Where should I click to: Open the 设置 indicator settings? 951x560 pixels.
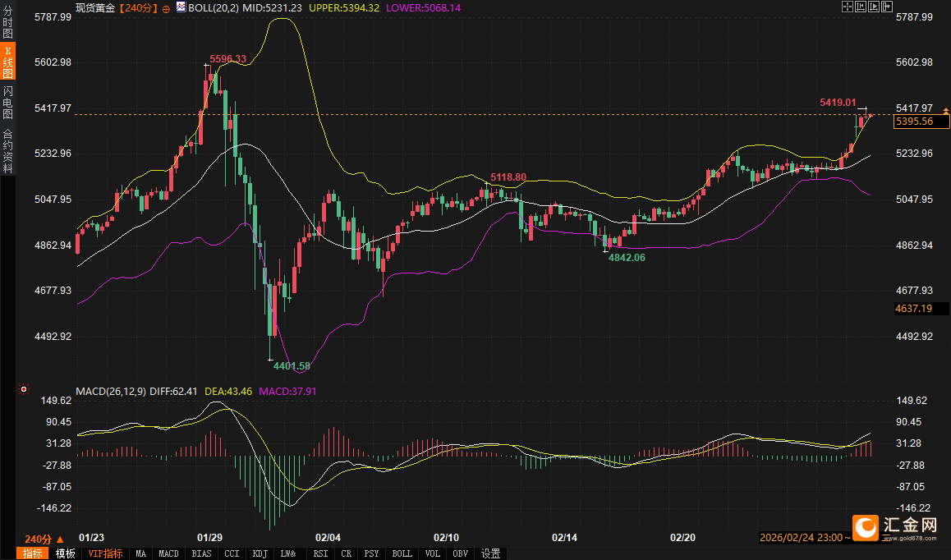490,553
